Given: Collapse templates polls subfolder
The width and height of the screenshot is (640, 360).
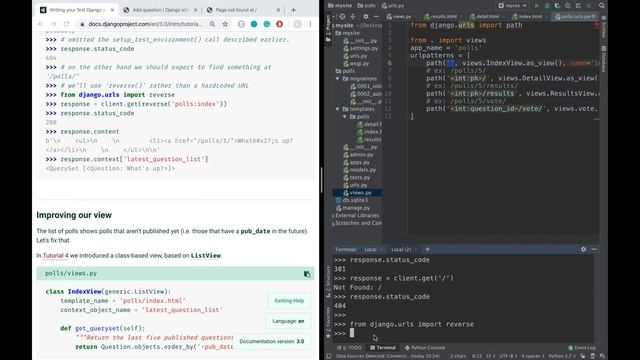Looking at the screenshot, I should tap(345, 117).
